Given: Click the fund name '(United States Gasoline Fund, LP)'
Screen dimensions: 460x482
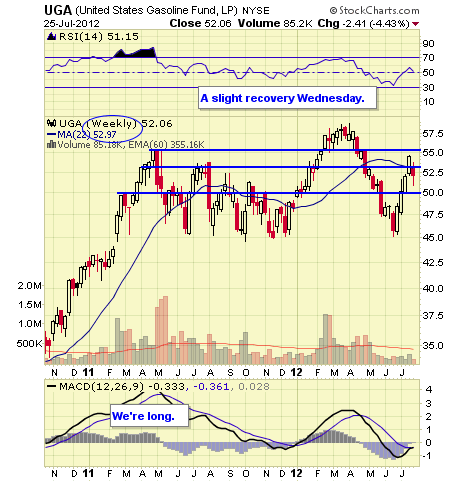Looking at the screenshot, I should click(156, 11).
